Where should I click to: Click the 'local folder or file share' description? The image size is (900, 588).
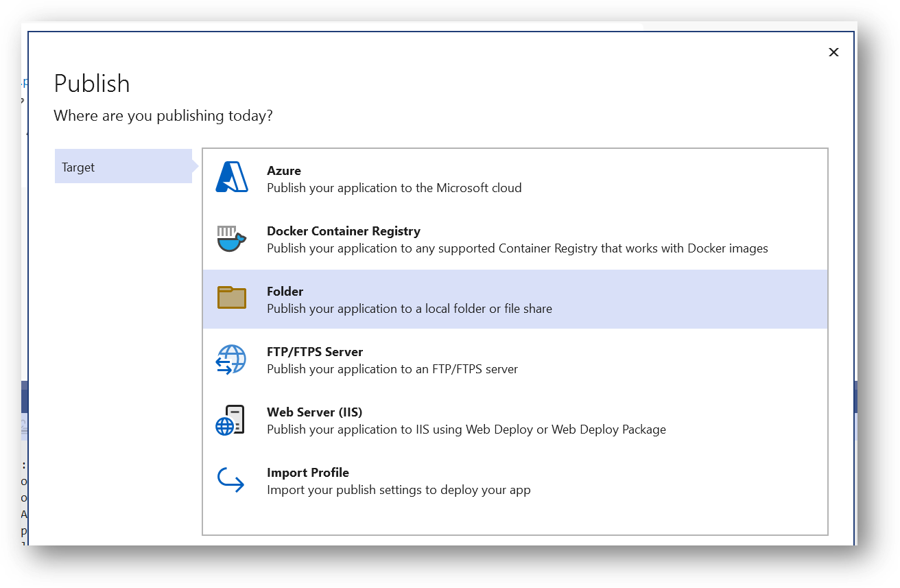(409, 309)
